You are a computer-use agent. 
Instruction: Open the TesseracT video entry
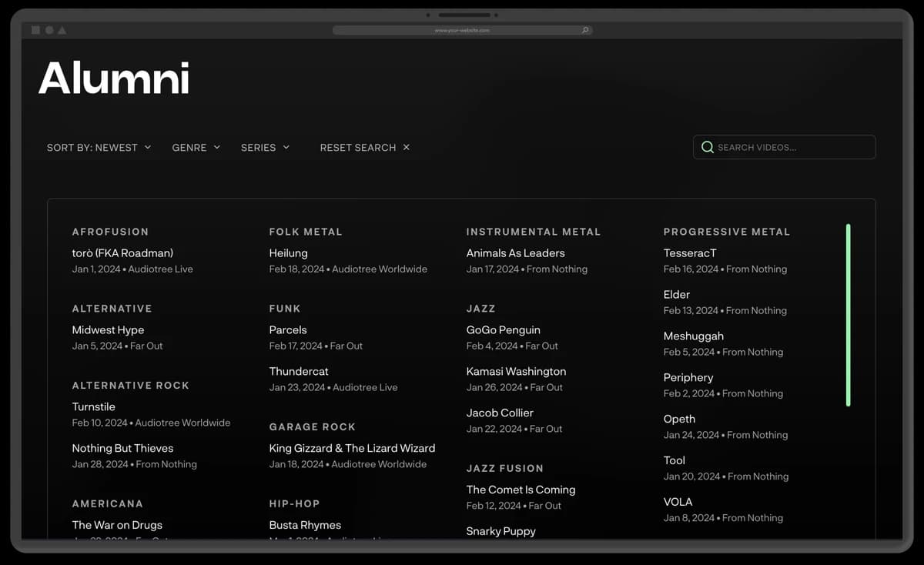[x=690, y=253]
